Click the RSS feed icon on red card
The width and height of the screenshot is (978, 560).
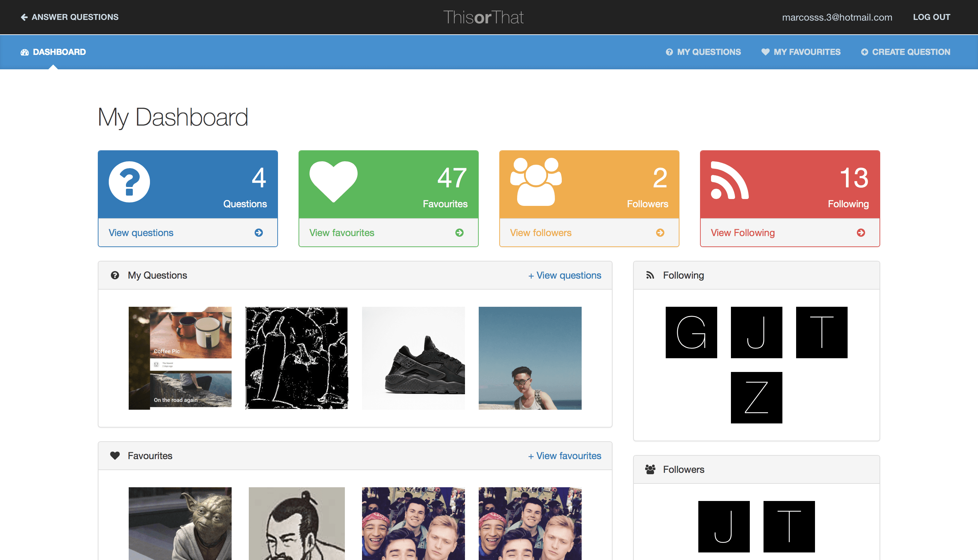point(730,180)
